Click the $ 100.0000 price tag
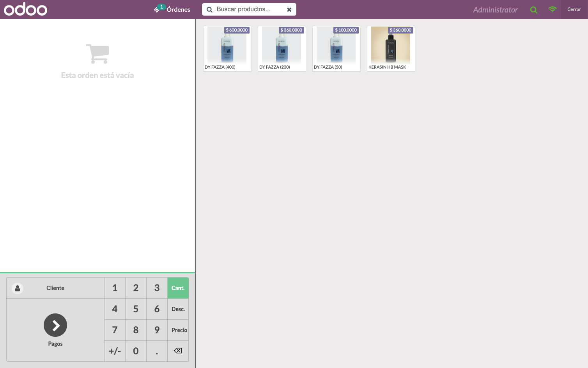Screen dimensions: 588x368 pyautogui.click(x=346, y=30)
